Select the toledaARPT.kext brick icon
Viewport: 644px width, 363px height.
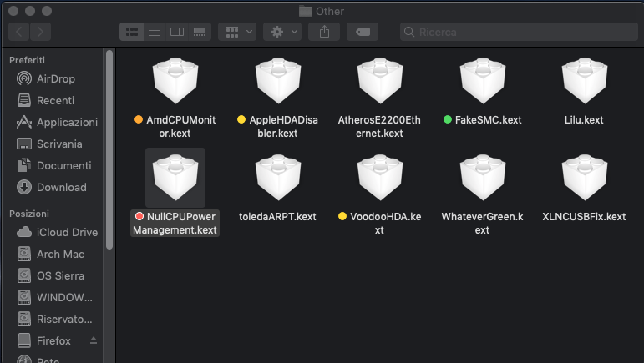coord(278,177)
